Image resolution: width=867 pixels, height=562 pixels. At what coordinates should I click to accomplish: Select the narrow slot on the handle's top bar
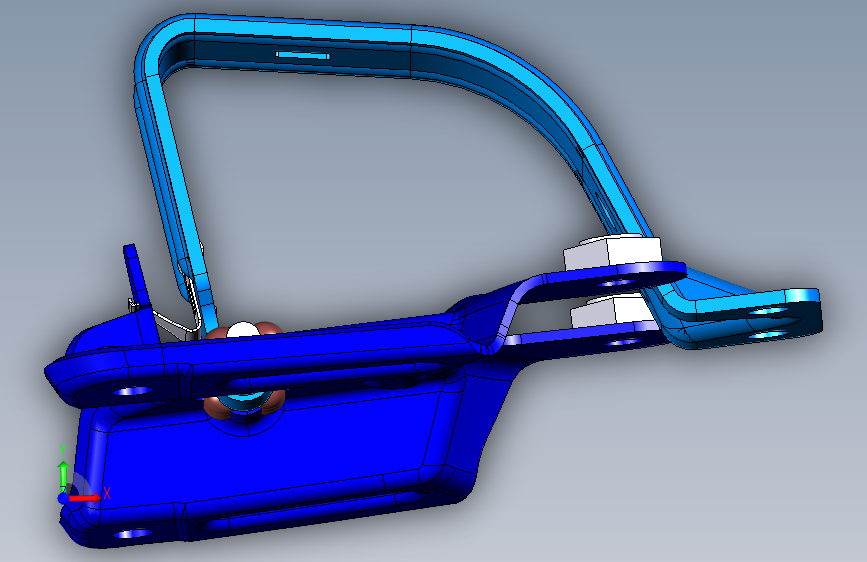tap(302, 55)
